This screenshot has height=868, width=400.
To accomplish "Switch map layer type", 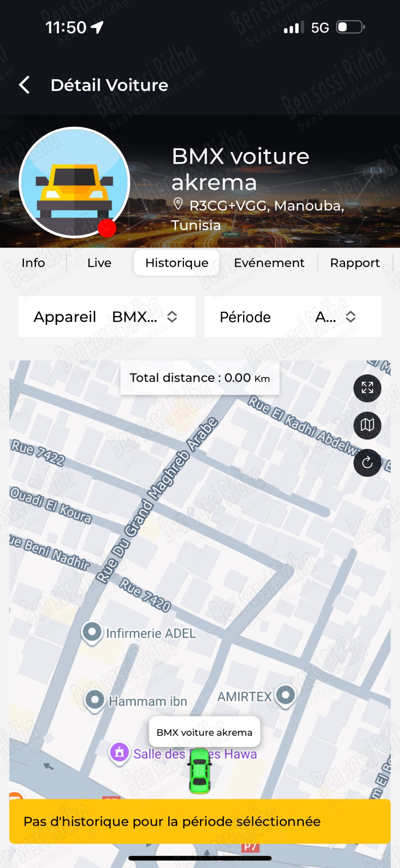I will tap(367, 425).
